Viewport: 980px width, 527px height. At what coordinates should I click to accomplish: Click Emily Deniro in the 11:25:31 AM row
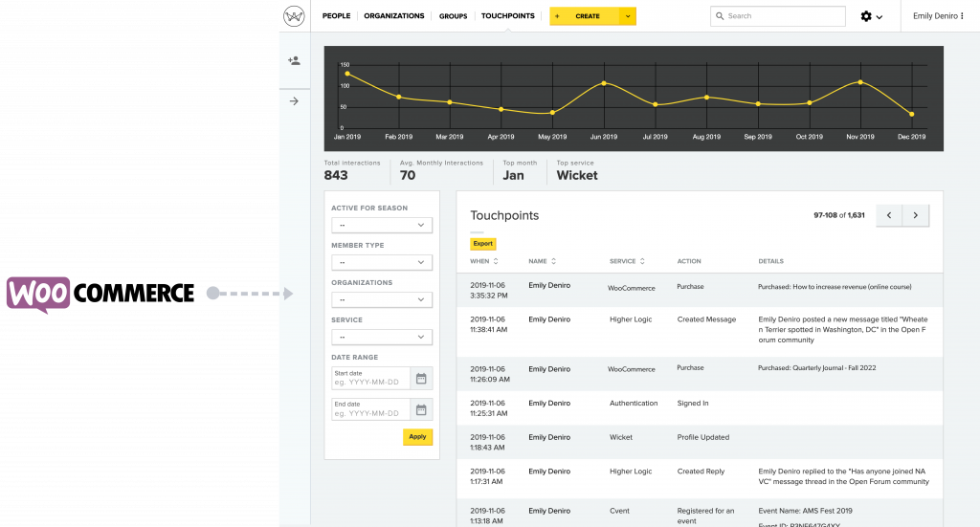coord(549,404)
